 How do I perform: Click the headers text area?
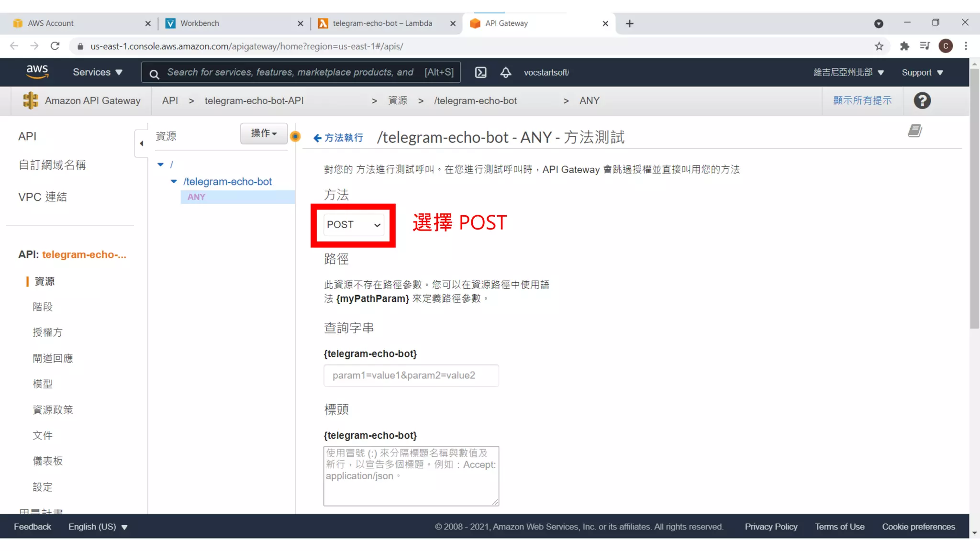tap(411, 475)
